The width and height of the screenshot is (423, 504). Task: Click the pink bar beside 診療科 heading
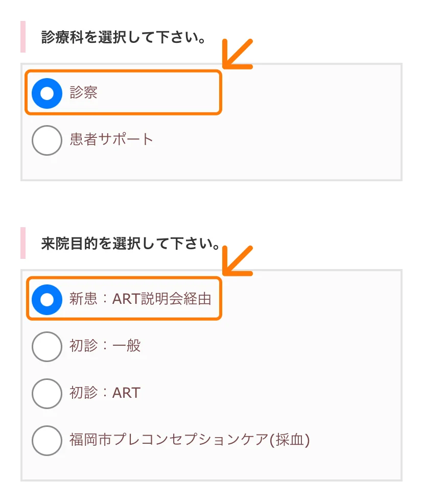23,37
